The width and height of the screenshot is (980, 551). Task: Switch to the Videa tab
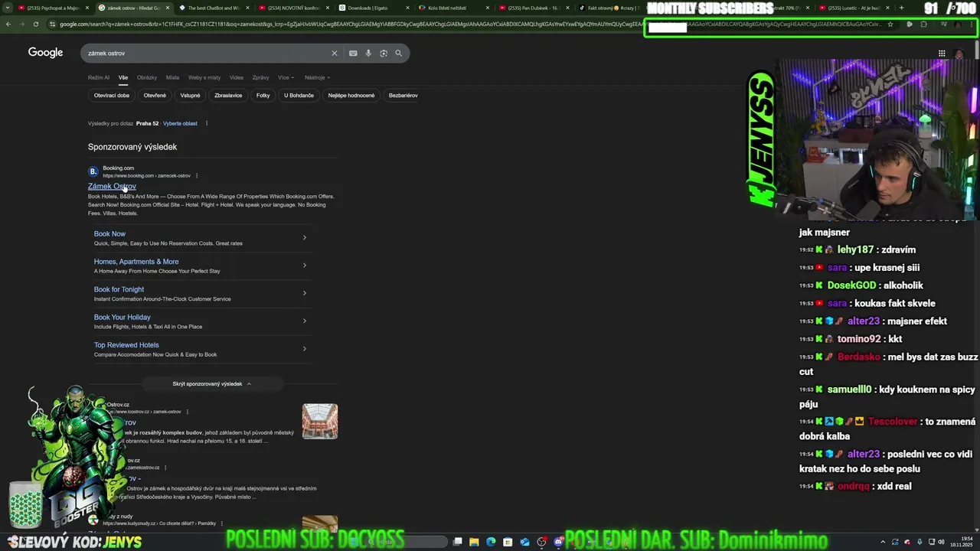click(x=237, y=77)
